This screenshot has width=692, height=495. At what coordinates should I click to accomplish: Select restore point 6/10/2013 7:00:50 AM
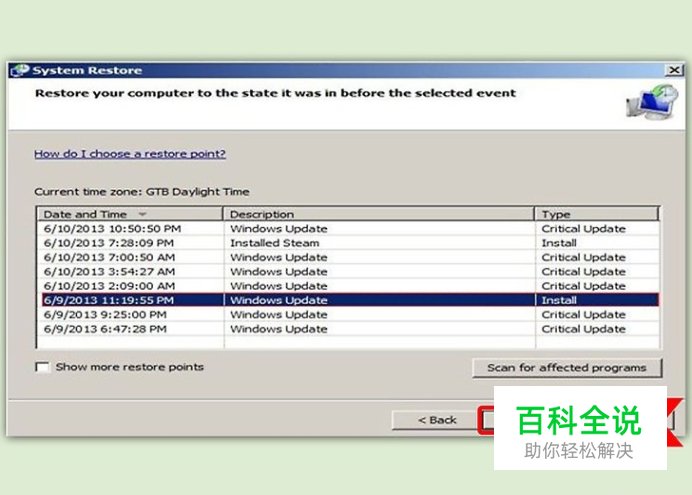click(x=348, y=258)
